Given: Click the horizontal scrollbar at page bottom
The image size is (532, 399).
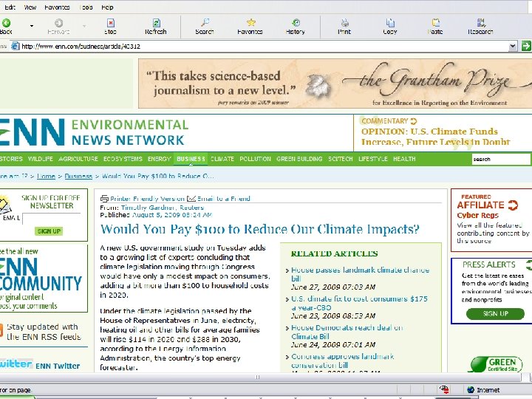Looking at the screenshot, I should (258, 377).
